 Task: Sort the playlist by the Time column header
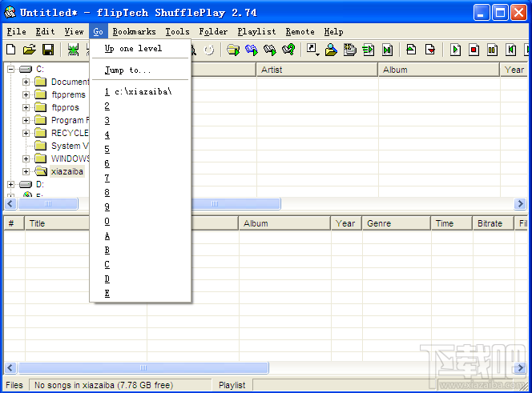[x=452, y=223]
